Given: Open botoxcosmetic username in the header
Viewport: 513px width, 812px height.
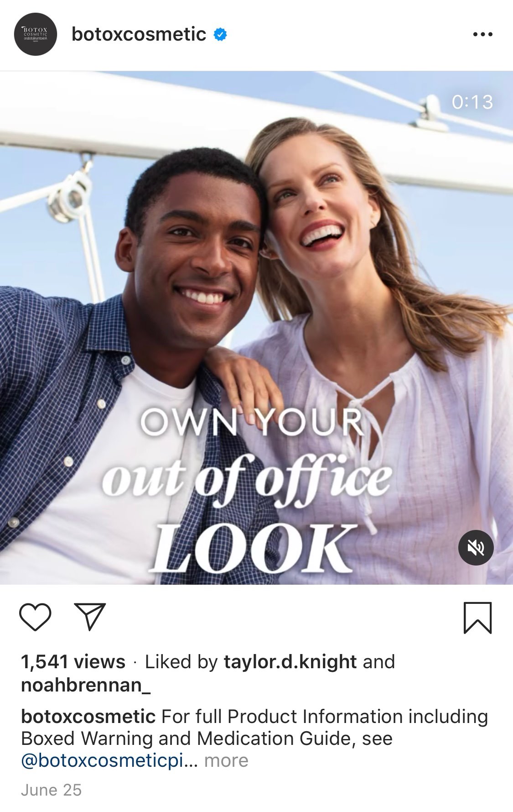Looking at the screenshot, I should [x=139, y=34].
